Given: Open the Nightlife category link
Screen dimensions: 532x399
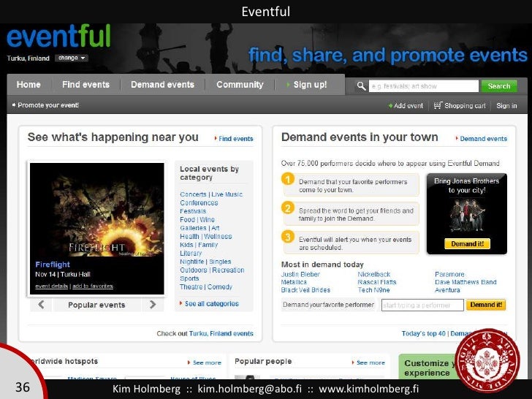Looking at the screenshot, I should pyautogui.click(x=192, y=262).
